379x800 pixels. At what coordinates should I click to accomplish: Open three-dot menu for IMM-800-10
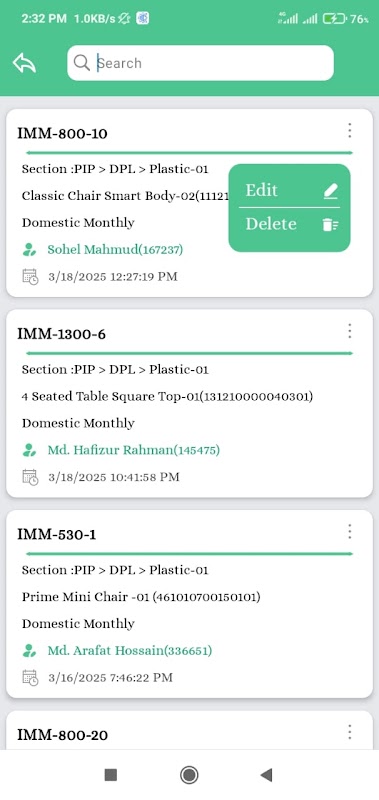pyautogui.click(x=349, y=131)
